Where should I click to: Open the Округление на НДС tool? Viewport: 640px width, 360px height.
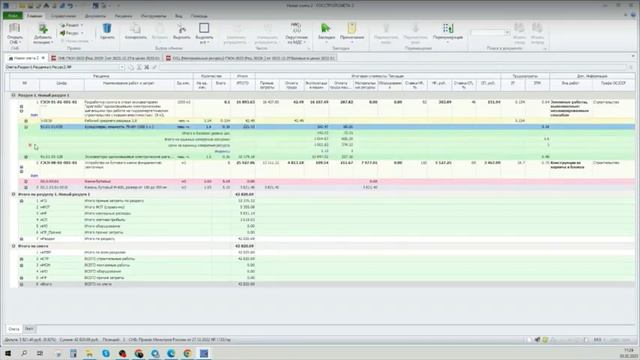pos(296,33)
